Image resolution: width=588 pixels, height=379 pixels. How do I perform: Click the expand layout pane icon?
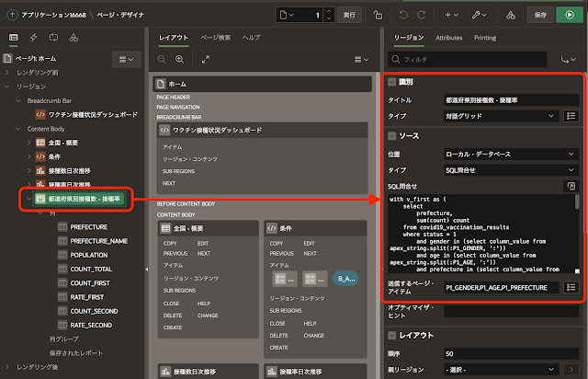(206, 60)
